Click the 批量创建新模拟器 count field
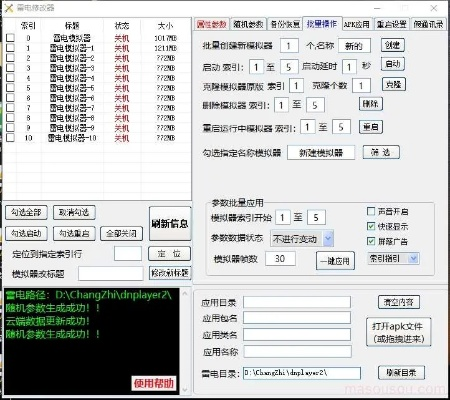This screenshot has width=450, height=400. pyautogui.click(x=289, y=45)
